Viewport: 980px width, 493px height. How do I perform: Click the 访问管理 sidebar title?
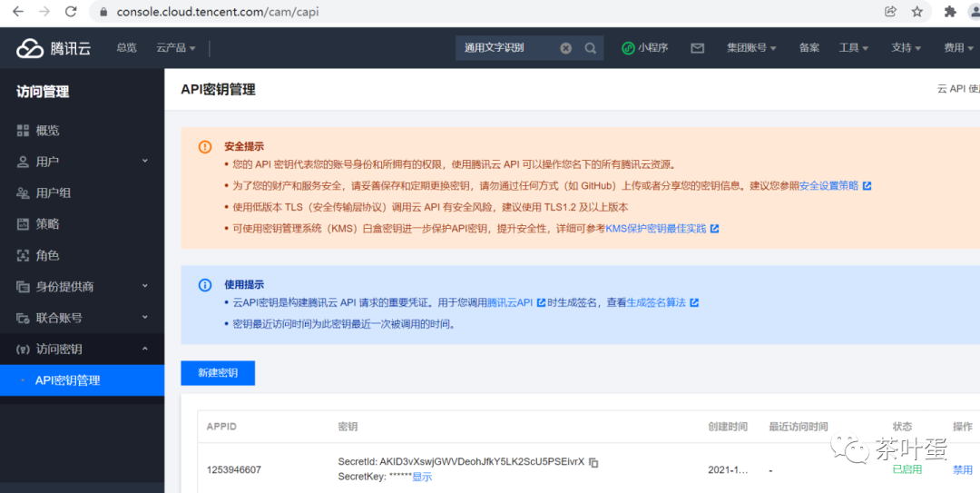point(43,92)
